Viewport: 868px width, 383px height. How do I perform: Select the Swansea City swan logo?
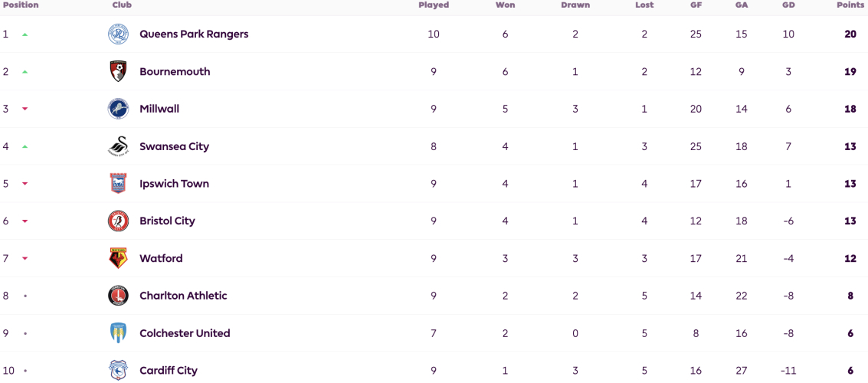pyautogui.click(x=119, y=146)
